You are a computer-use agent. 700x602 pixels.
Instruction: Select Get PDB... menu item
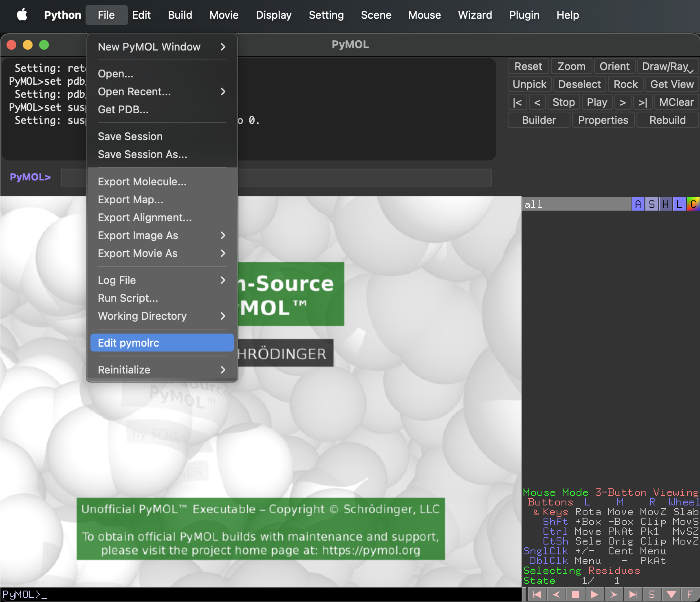tap(162, 110)
